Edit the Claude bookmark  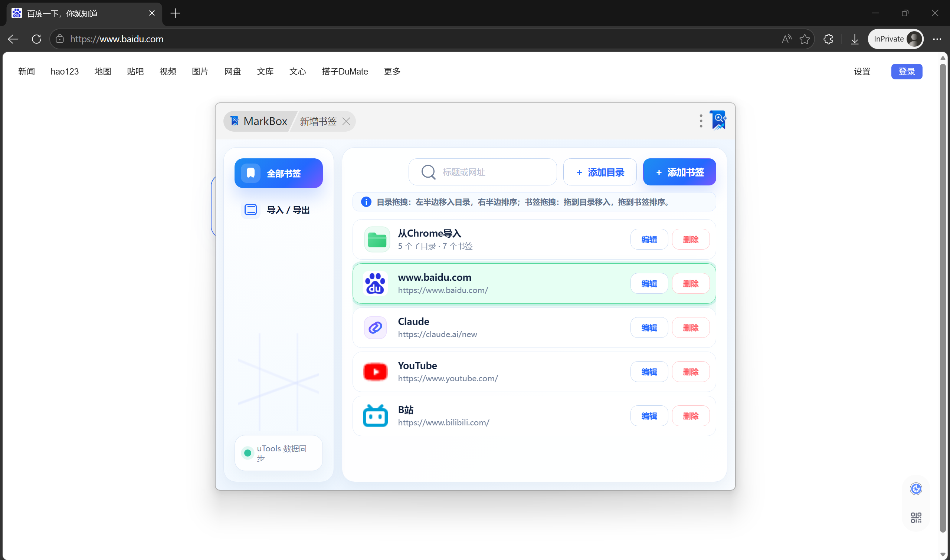coord(649,327)
